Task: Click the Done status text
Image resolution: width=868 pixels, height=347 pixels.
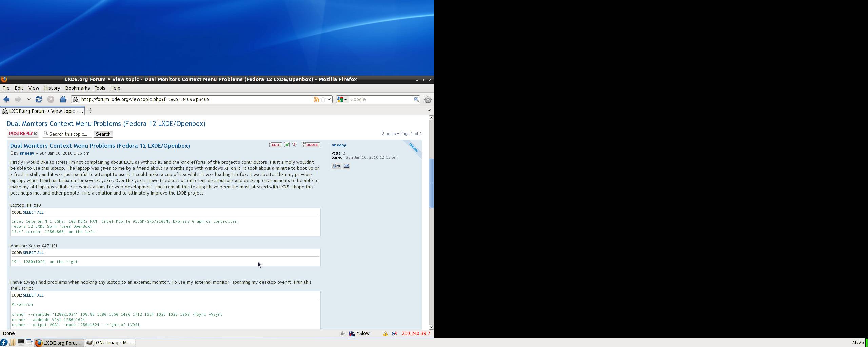Action: [x=9, y=333]
